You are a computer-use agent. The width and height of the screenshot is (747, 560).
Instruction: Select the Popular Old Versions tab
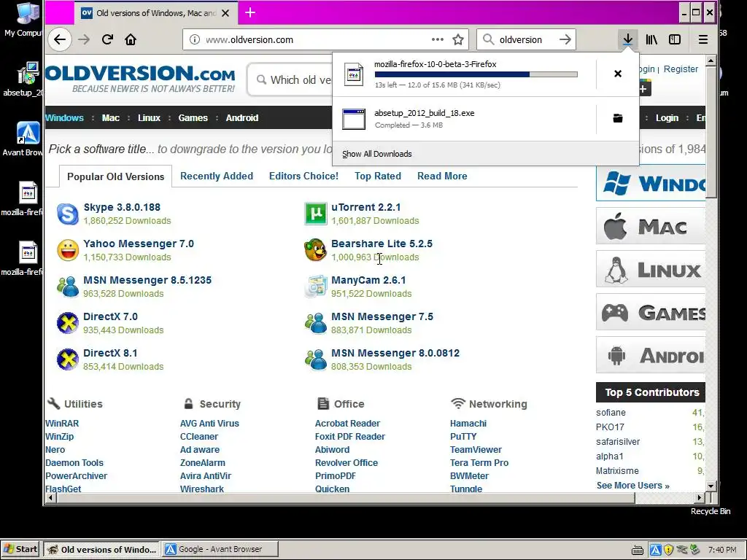(116, 176)
